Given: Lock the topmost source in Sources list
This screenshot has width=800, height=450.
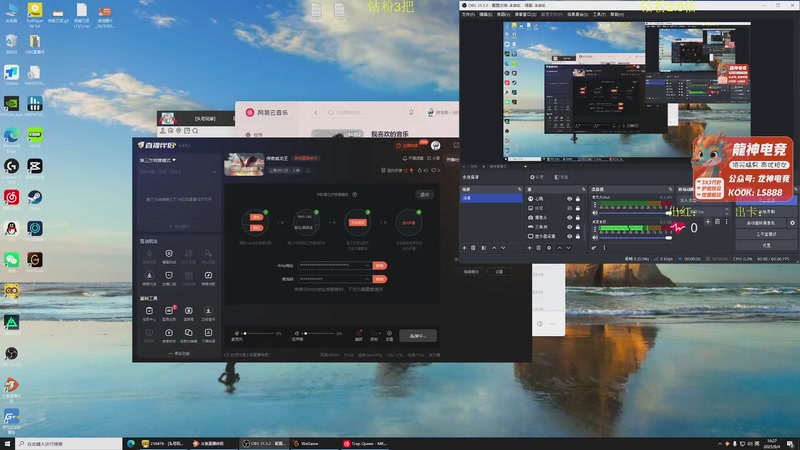Looking at the screenshot, I should 578,199.
